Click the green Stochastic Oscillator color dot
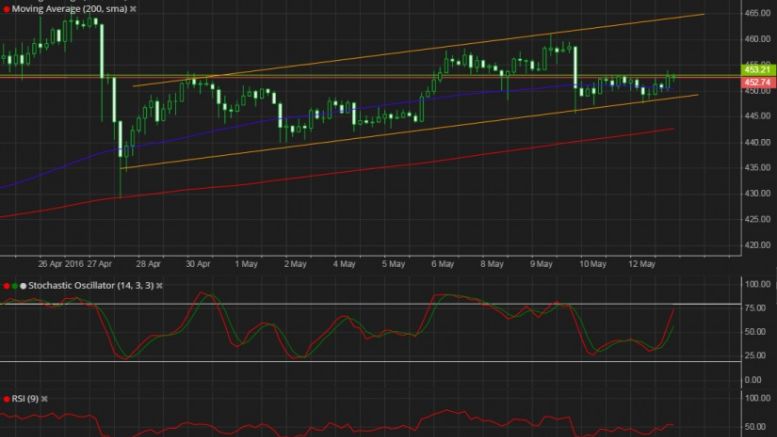Viewport: 777px width, 437px height. click(x=14, y=286)
